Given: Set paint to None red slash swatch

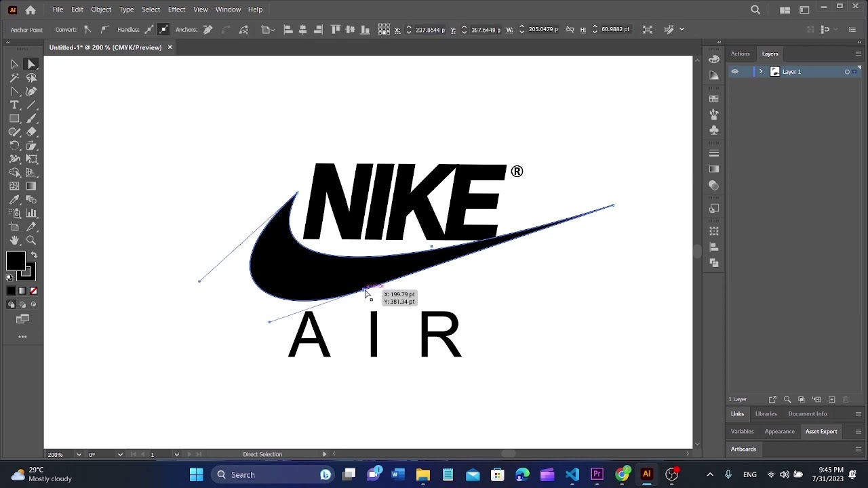Looking at the screenshot, I should point(33,291).
